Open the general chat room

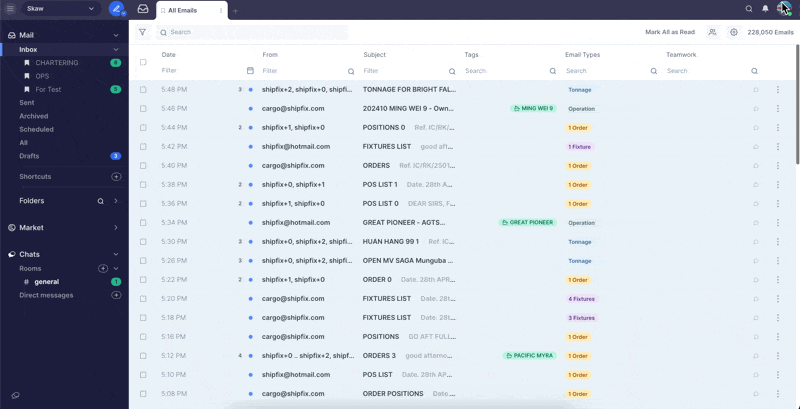coord(47,282)
